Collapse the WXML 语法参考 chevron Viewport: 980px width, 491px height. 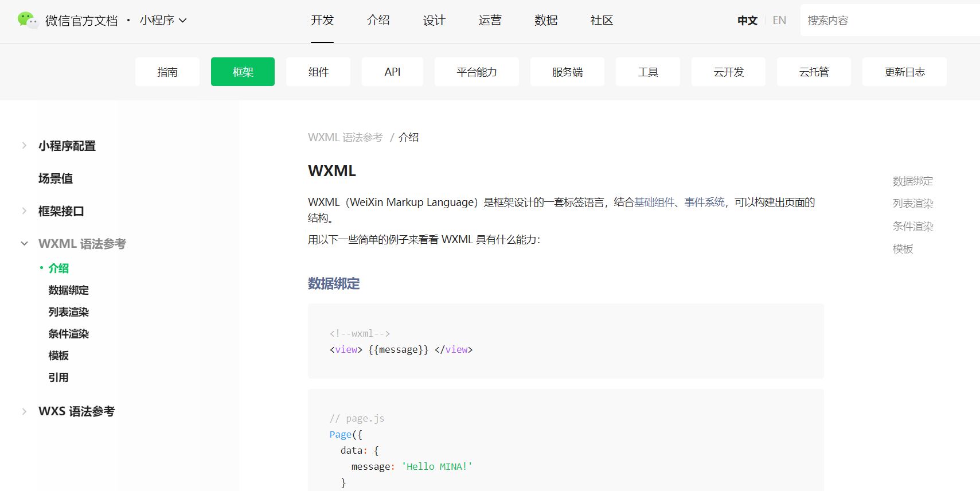[x=24, y=244]
